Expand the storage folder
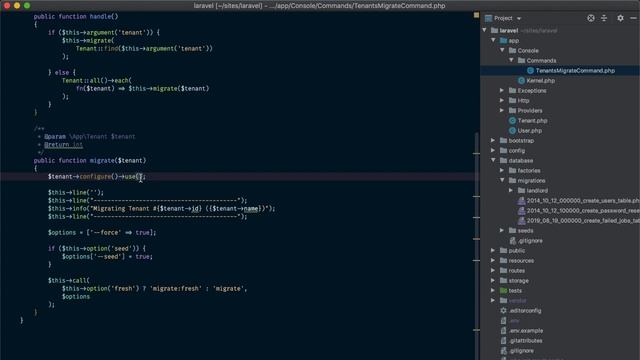The height and width of the screenshot is (360, 640). point(493,280)
